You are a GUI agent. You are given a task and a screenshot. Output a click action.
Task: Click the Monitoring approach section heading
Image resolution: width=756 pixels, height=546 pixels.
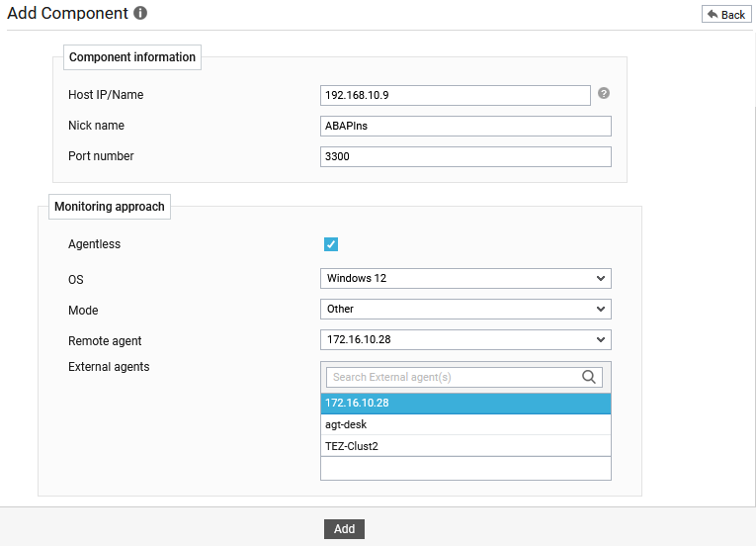pyautogui.click(x=111, y=207)
